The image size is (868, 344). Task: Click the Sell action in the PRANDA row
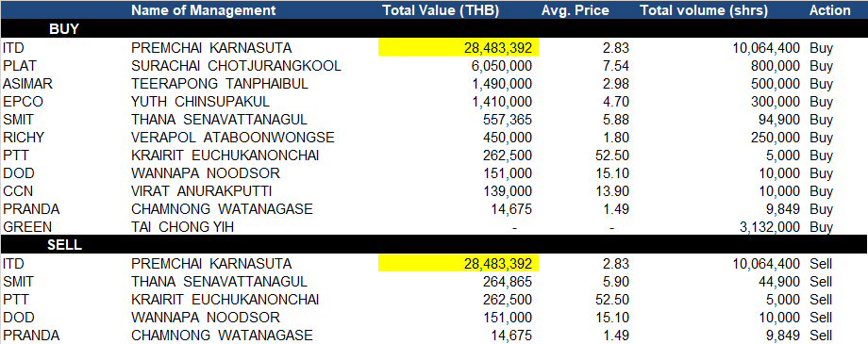(821, 336)
